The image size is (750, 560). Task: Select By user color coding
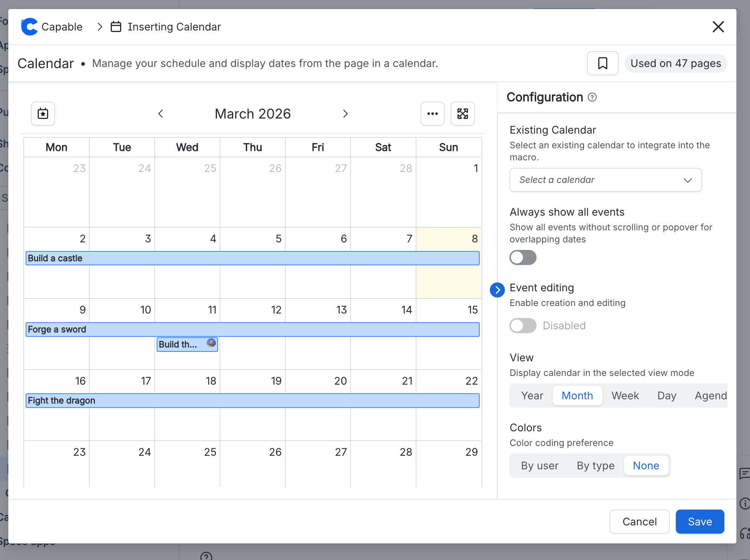(x=540, y=466)
